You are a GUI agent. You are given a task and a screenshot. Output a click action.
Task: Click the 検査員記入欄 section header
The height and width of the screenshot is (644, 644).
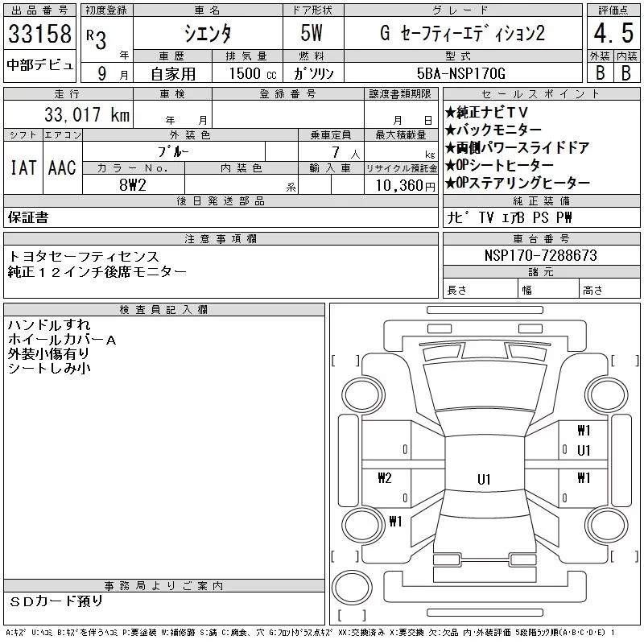click(x=164, y=309)
